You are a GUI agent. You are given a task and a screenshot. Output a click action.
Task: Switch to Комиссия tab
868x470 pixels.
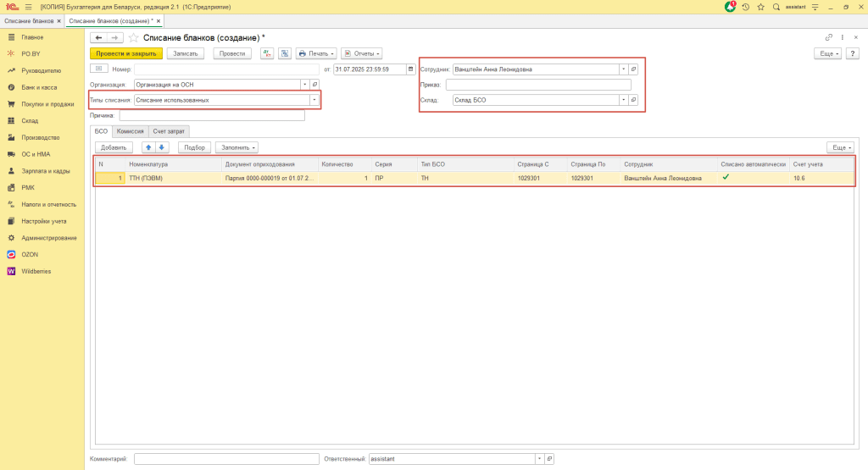(130, 131)
